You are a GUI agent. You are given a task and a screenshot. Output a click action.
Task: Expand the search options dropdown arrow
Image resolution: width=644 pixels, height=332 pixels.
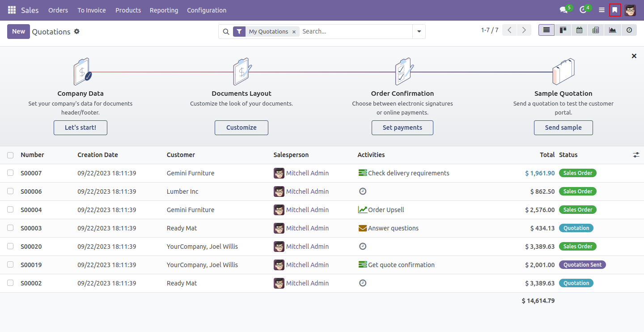[419, 32]
